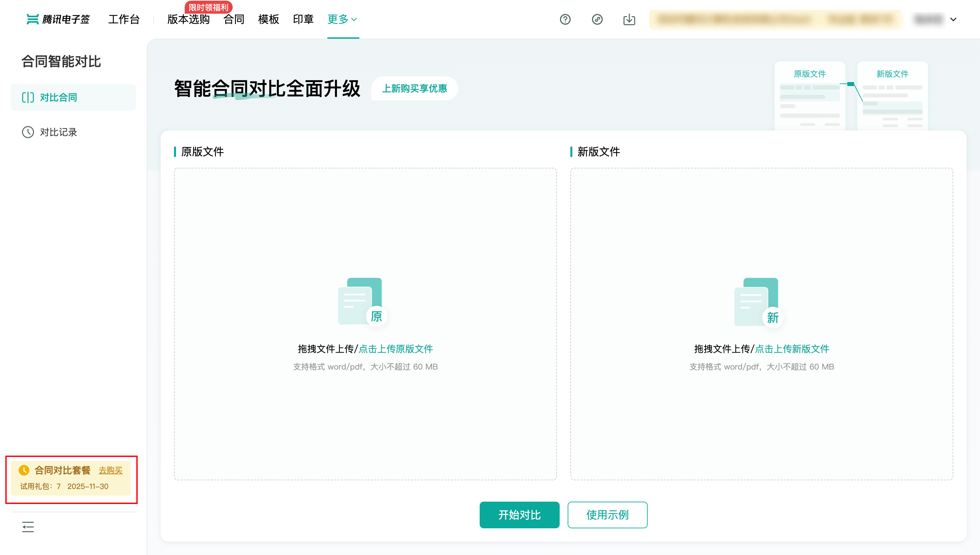Click the 去购买 link
Image resolution: width=980 pixels, height=555 pixels.
[110, 470]
